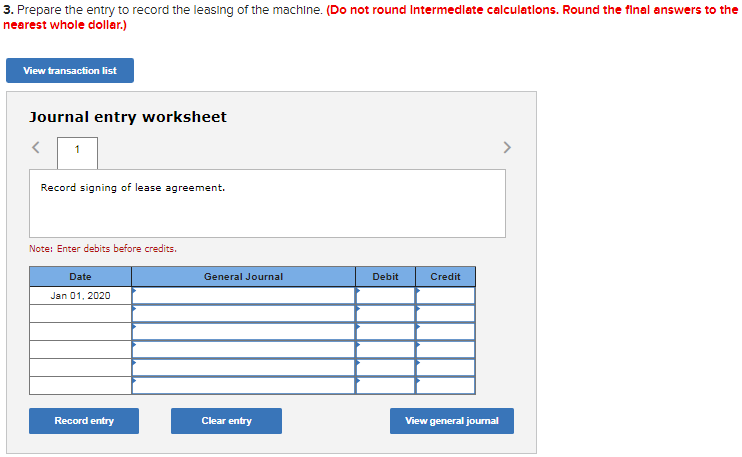Screen dimensions: 742x457
Task: Click the Record entry button
Action: click(x=84, y=421)
